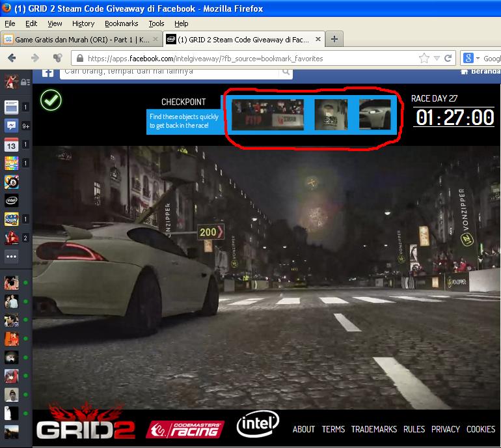
Task: Open the Events calendar icon showing 13
Action: click(x=11, y=145)
